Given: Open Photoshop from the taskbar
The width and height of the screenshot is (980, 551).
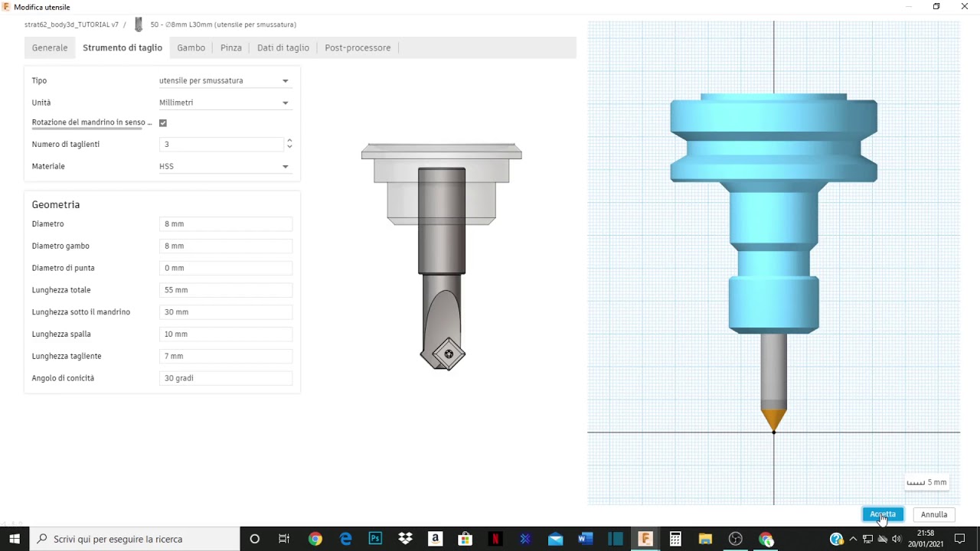Looking at the screenshot, I should [375, 539].
